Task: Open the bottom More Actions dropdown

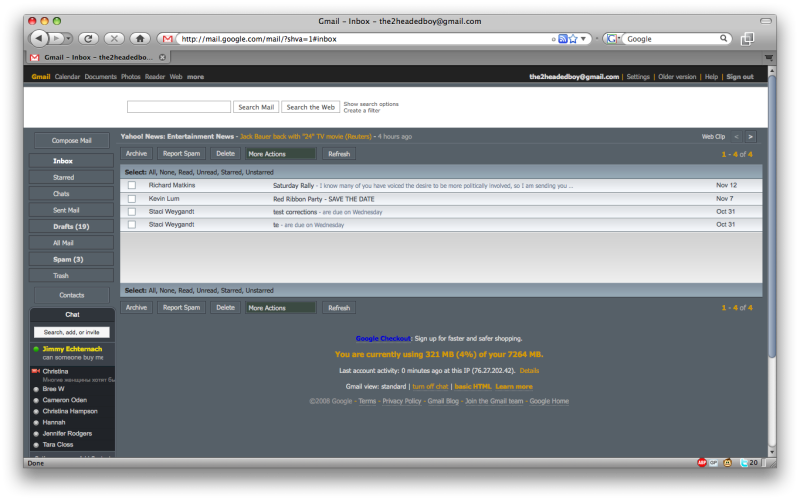Action: point(281,308)
